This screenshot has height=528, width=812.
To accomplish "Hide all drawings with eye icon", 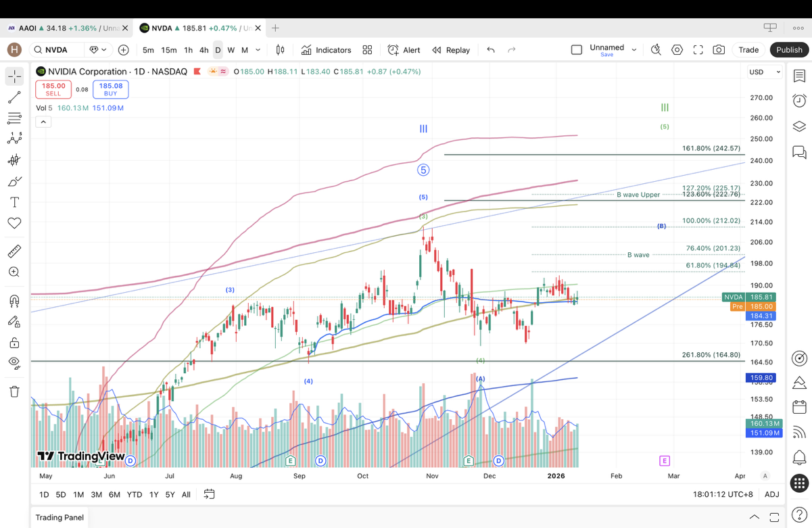I will [x=14, y=363].
